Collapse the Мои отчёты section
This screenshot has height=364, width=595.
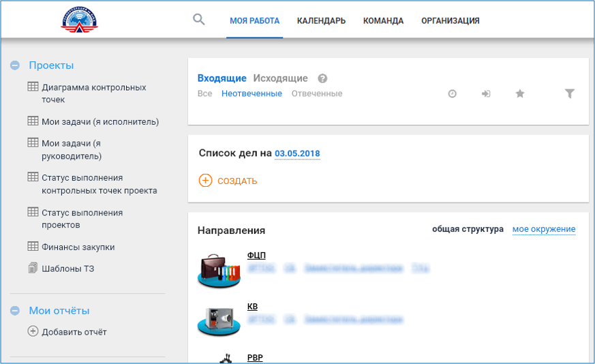coord(15,311)
